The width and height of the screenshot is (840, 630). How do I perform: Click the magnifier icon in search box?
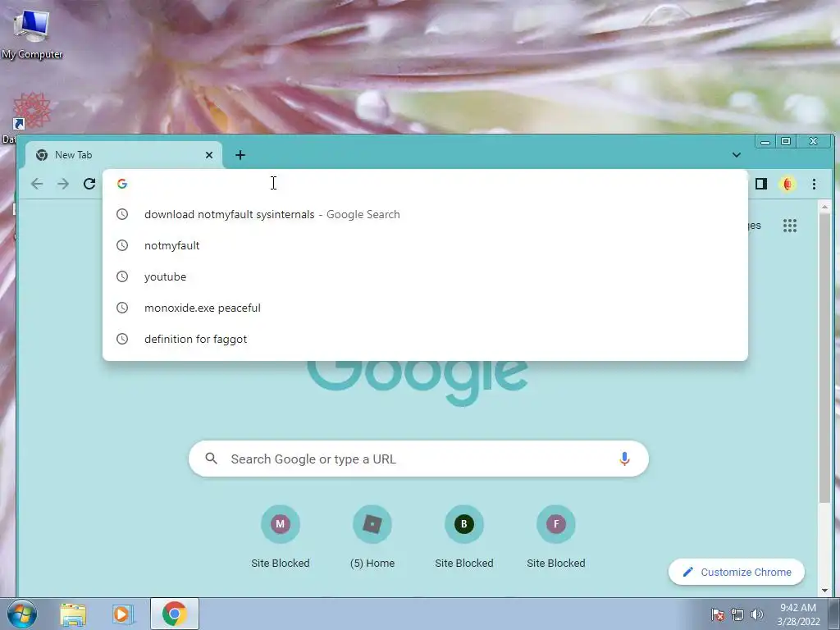(x=211, y=459)
